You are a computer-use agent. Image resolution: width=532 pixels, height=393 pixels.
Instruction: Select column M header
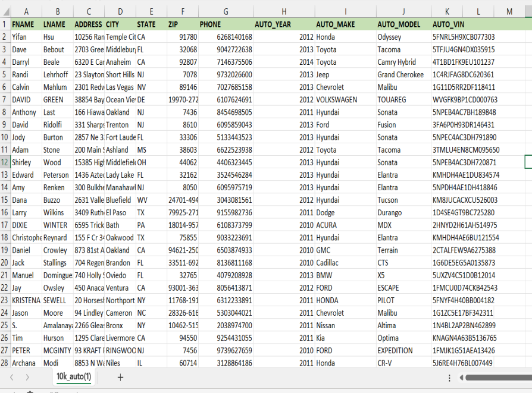click(x=509, y=12)
